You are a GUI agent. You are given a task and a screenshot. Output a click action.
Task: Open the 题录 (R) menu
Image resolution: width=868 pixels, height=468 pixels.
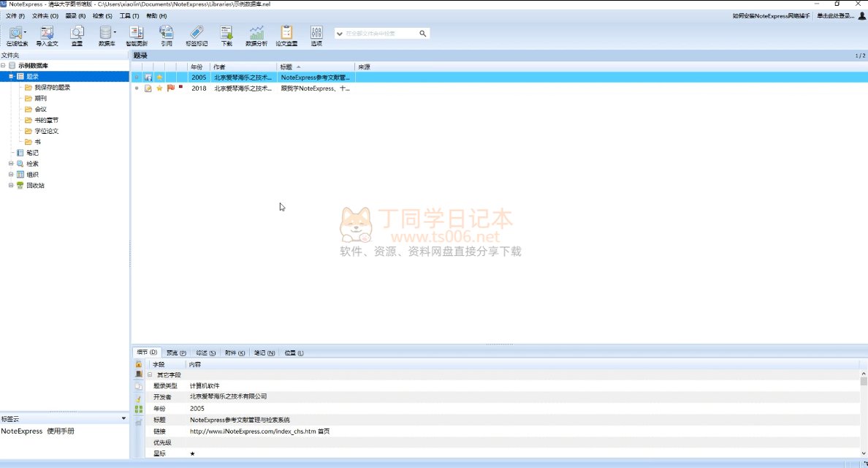(x=75, y=16)
